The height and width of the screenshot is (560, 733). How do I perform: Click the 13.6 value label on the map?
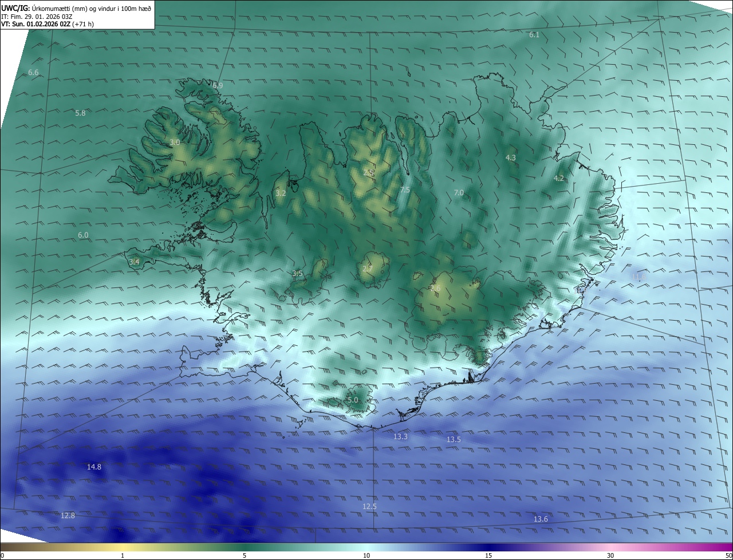[541, 519]
